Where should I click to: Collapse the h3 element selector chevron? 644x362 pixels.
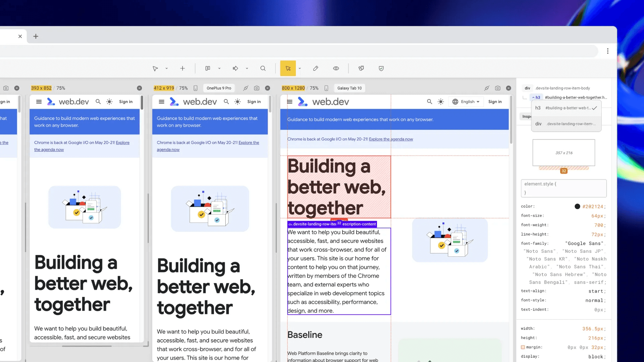pos(533,98)
